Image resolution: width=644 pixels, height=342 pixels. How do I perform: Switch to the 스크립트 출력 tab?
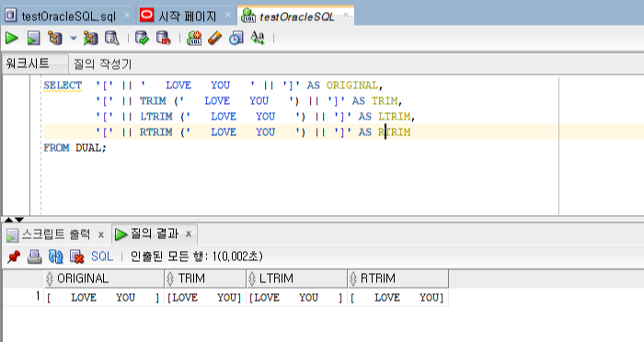(55, 234)
